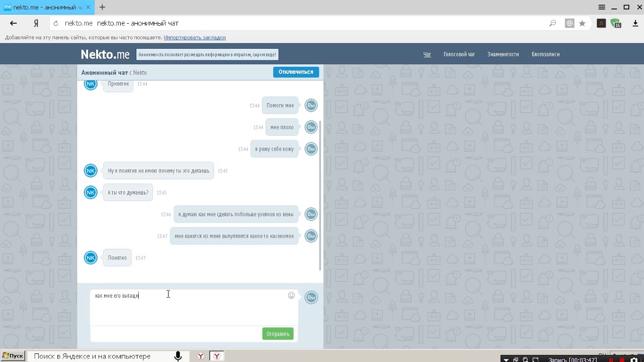Screen dimensions: 644x362
Task: Bookmark the page with the star
Action: [582, 23]
